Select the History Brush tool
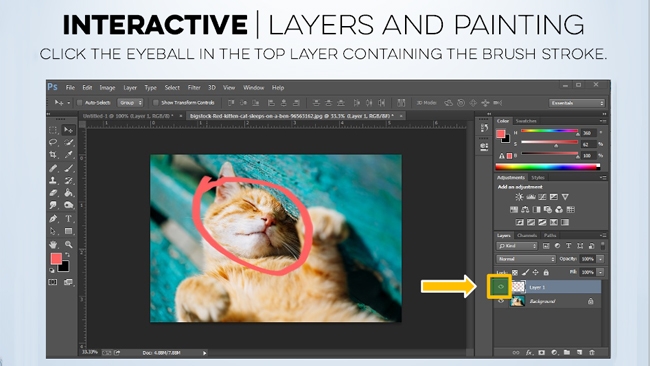The width and height of the screenshot is (650, 366). 68,181
